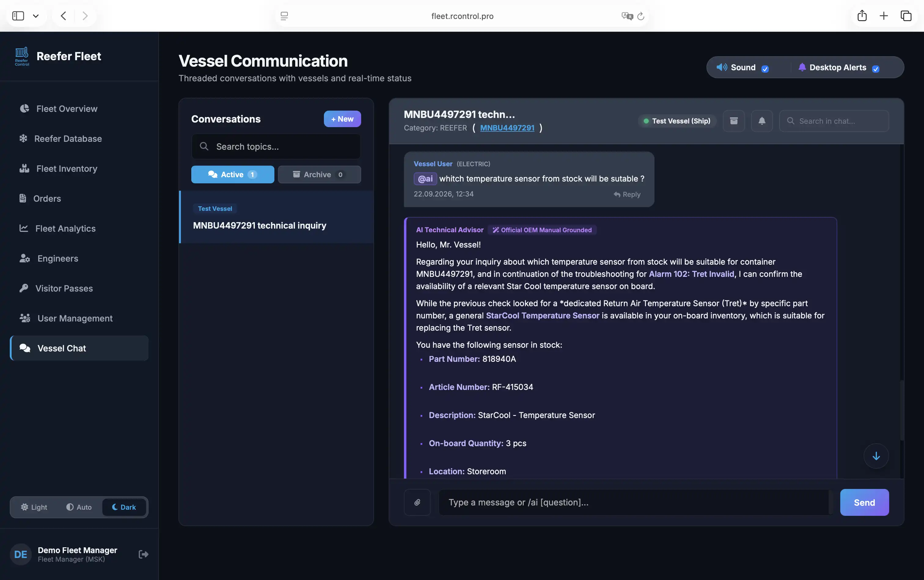
Task: Switch to Light theme
Action: 34,507
